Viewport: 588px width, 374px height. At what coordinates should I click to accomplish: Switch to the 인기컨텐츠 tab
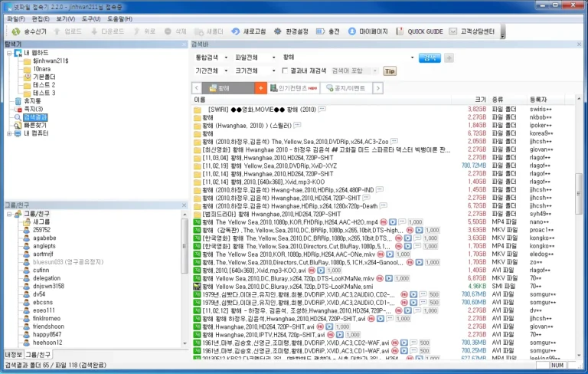pos(296,88)
